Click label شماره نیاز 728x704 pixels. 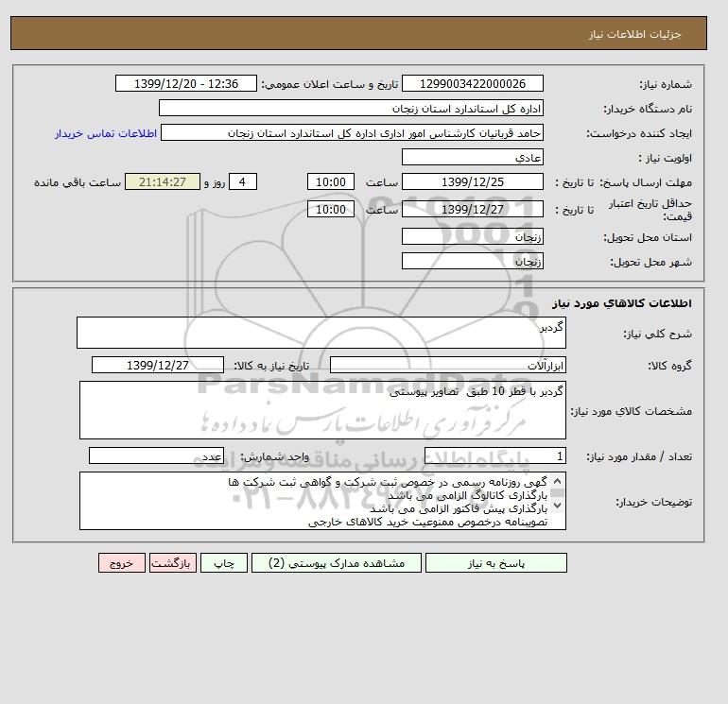pyautogui.click(x=666, y=84)
